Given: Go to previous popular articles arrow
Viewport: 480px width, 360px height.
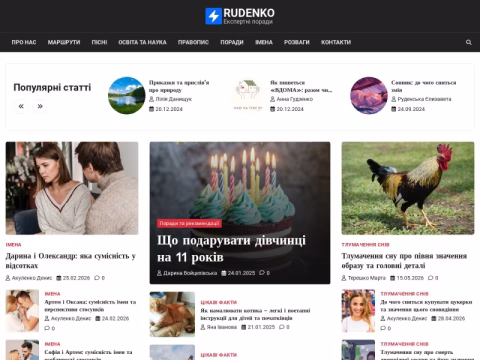Looking at the screenshot, I should [21, 106].
